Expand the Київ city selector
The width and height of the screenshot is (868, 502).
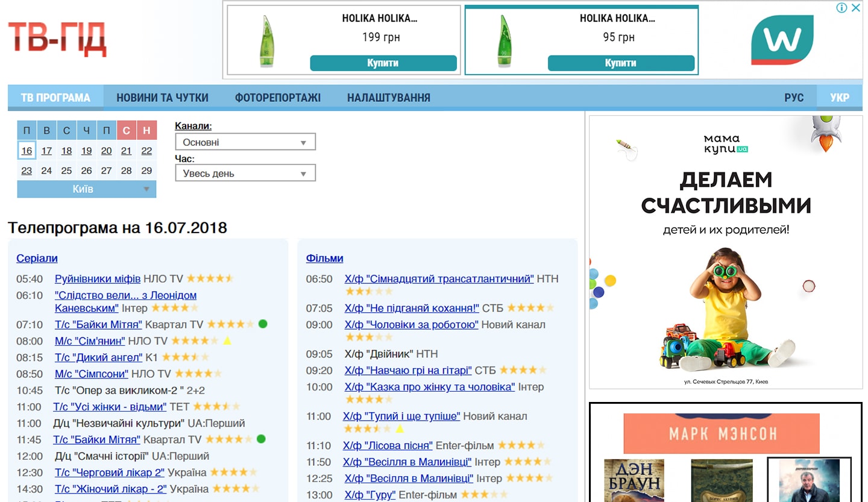pos(87,189)
